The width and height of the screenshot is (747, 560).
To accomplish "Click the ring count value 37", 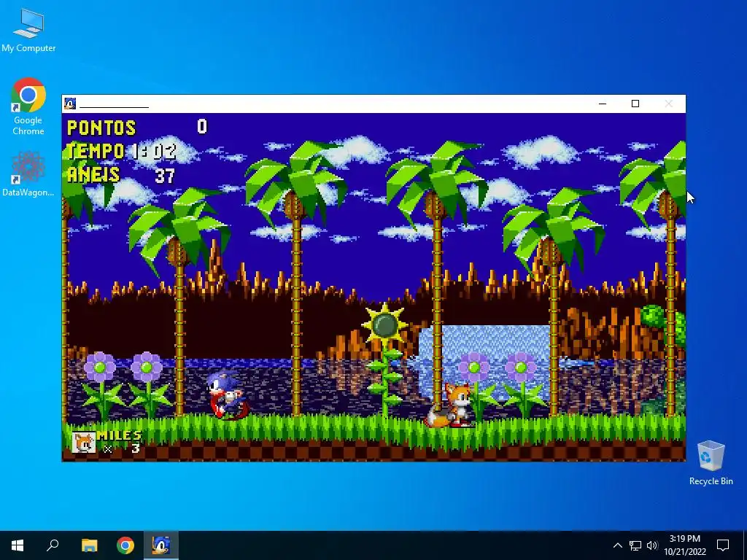I will point(165,176).
